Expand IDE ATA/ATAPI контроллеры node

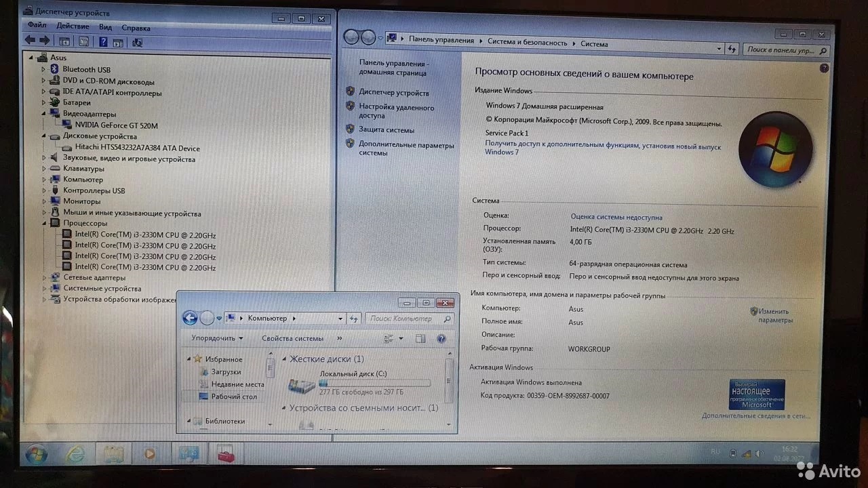43,93
